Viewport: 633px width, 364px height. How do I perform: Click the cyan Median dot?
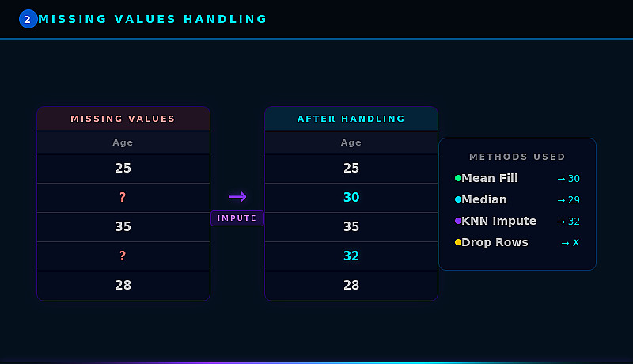tap(457, 199)
